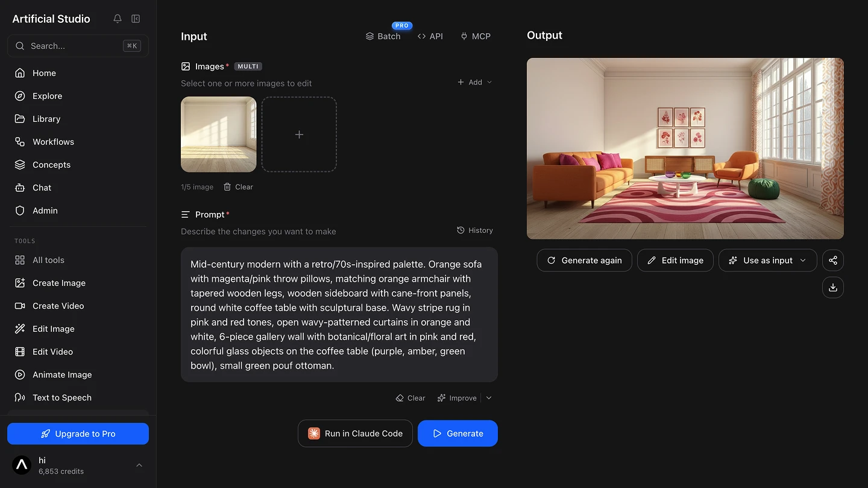
Task: Open the Use as input dropdown
Action: [767, 260]
